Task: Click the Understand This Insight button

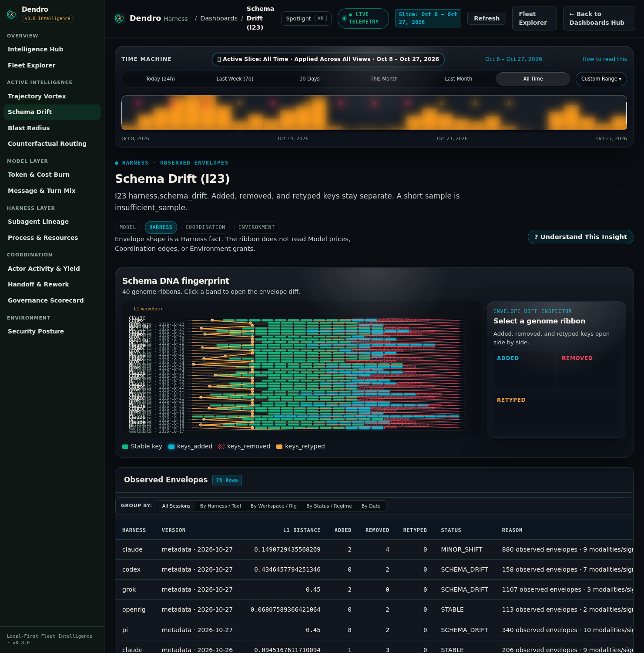Action: click(580, 237)
